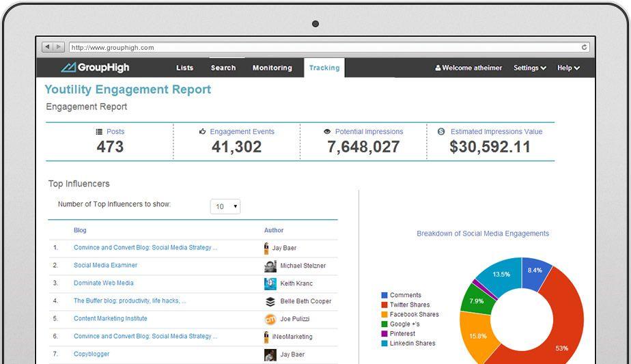Expand the Help dropdown menu

pyautogui.click(x=568, y=68)
